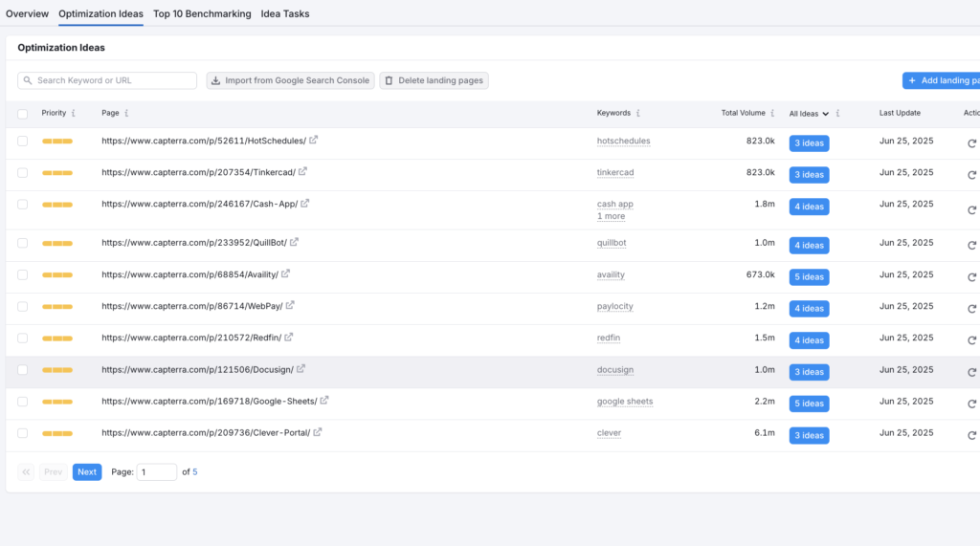
Task: Click the first-page double arrow button
Action: point(26,471)
